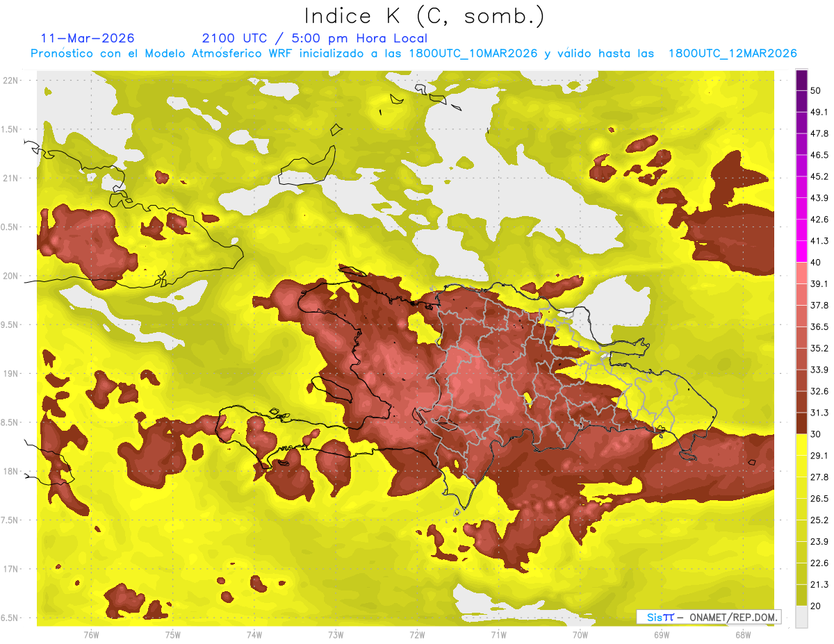Screen dimensions: 834x644
Task: Click the 17N latitude label
Action: click(x=12, y=569)
